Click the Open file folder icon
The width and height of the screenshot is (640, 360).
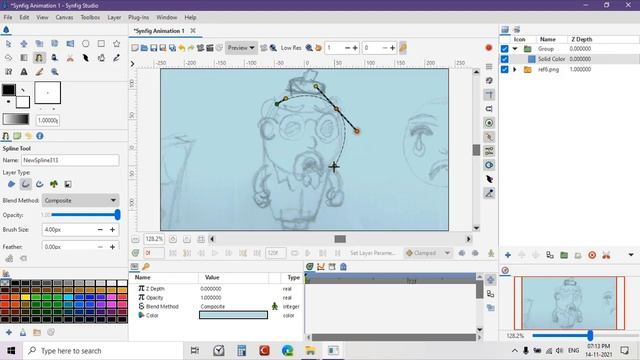pyautogui.click(x=144, y=48)
